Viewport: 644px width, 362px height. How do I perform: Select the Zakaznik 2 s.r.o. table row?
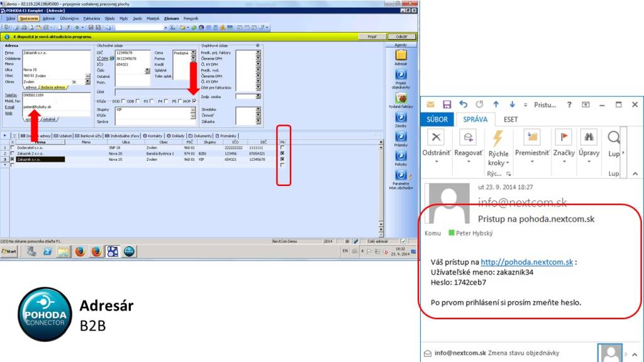(x=144, y=153)
